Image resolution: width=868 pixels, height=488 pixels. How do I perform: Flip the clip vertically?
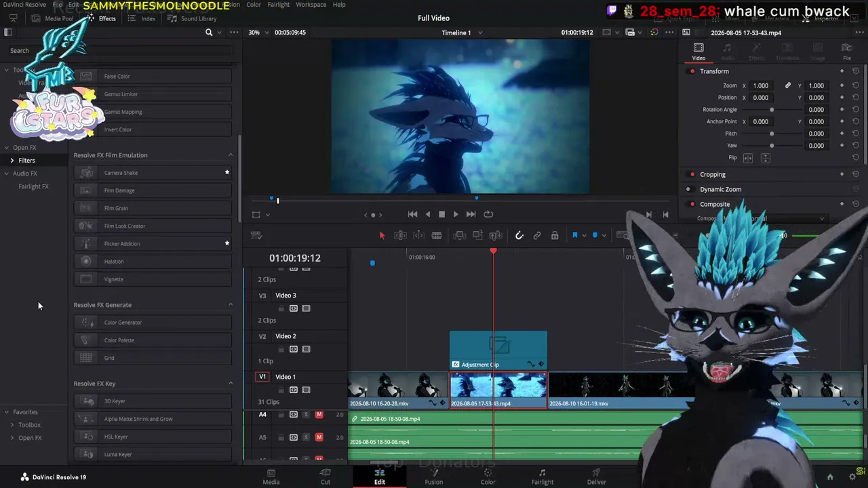766,158
